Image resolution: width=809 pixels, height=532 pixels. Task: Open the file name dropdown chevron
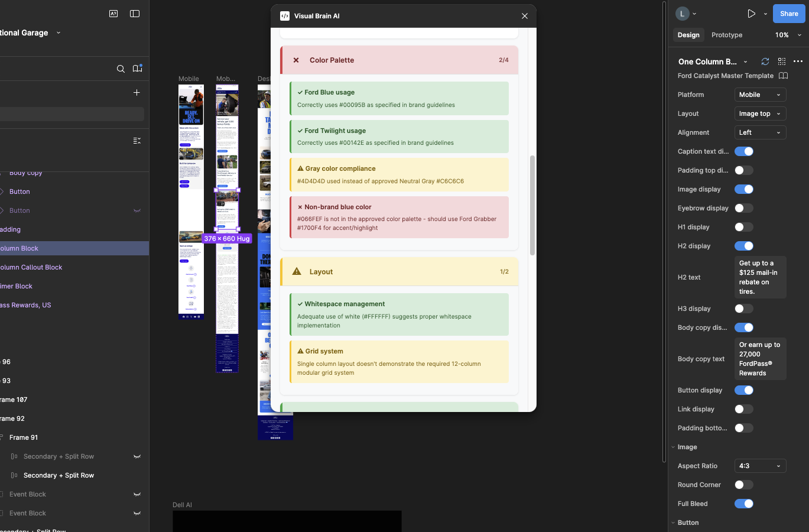pos(59,33)
